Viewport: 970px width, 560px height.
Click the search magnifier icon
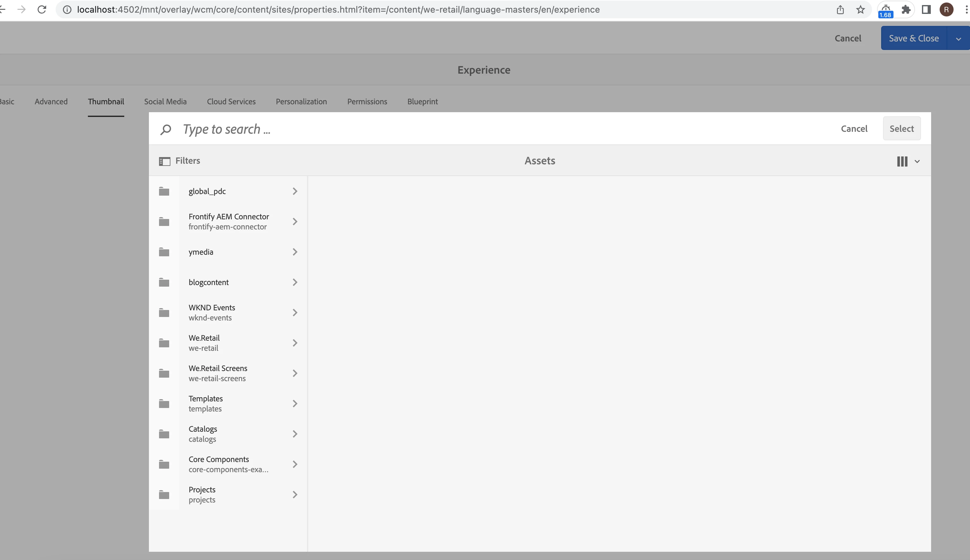click(165, 129)
